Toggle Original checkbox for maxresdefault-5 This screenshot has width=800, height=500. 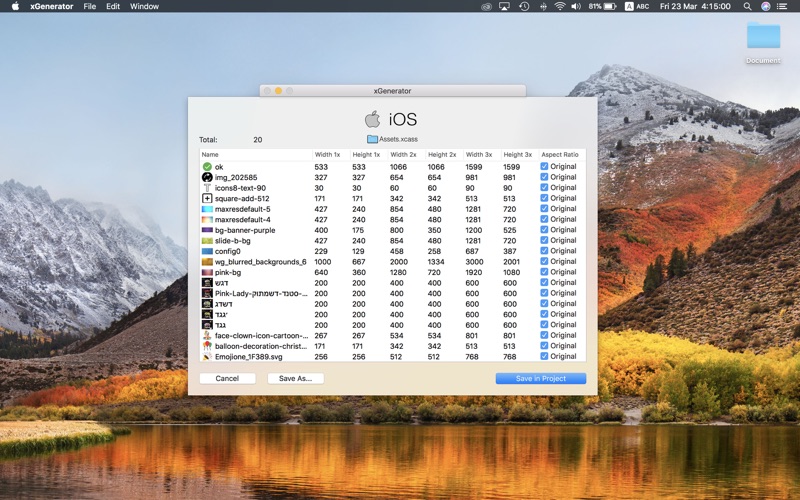(x=544, y=209)
